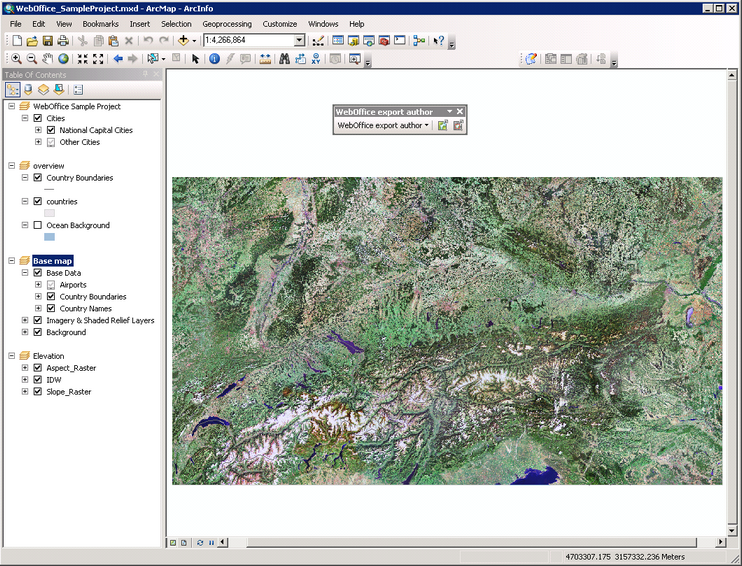
Task: Select the Identify tool
Action: click(x=214, y=59)
